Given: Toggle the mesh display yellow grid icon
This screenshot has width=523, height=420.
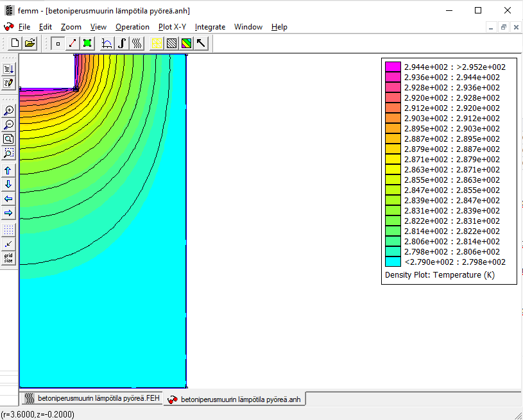Looking at the screenshot, I should point(157,44).
